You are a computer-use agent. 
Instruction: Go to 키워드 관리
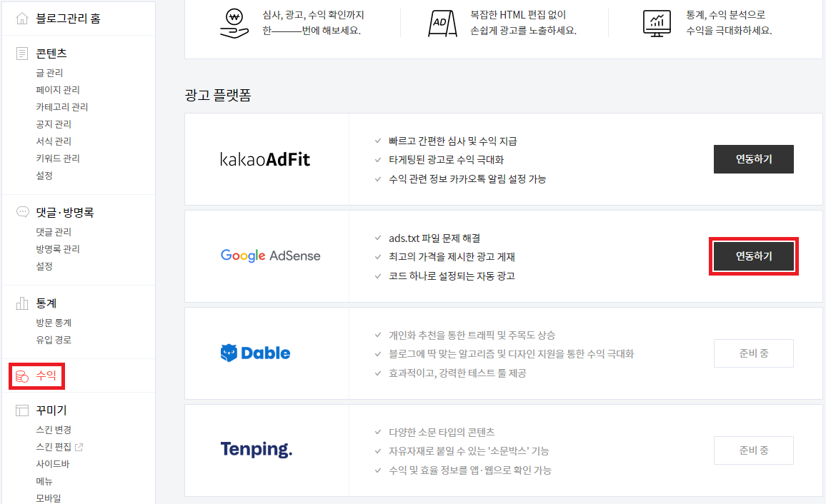click(x=58, y=158)
